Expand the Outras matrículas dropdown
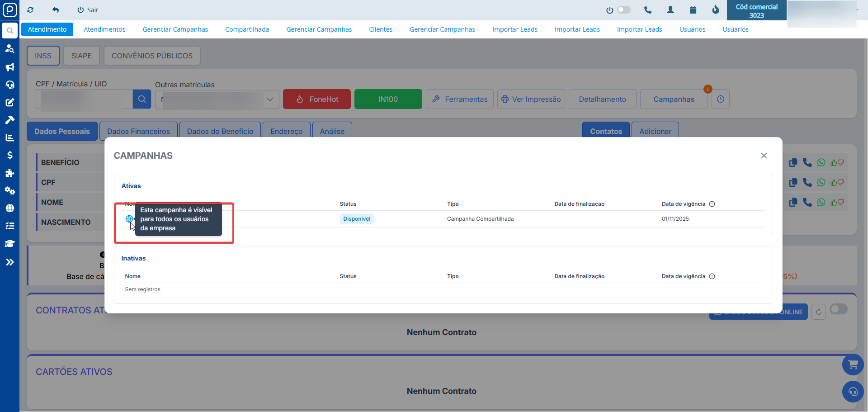This screenshot has width=868, height=412. [270, 99]
